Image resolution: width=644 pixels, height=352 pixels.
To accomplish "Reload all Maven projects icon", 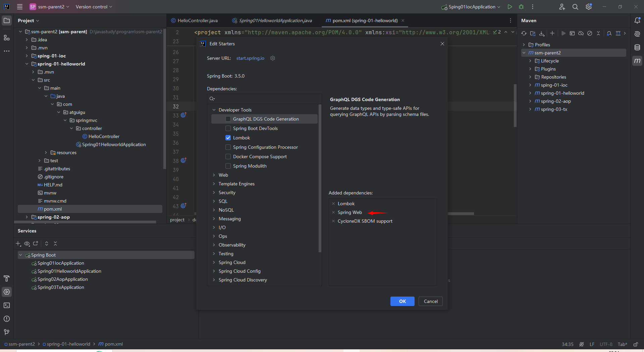I will [524, 33].
